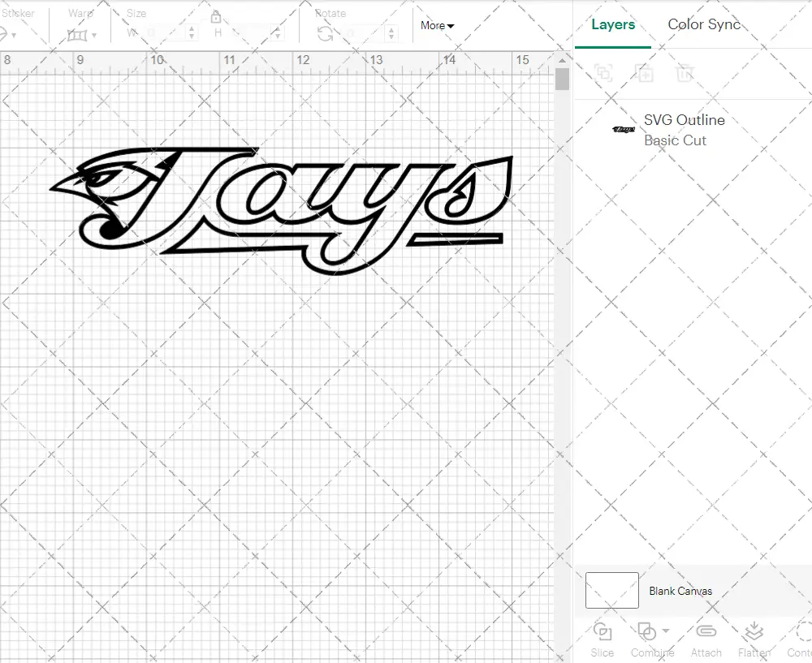Click the Contour tool icon
Screen dimensions: 812x663
[802, 632]
